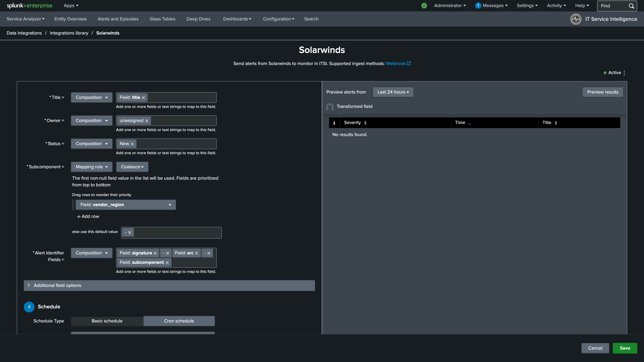Click the Find search magnifier icon
The width and height of the screenshot is (644, 362).
click(x=631, y=6)
